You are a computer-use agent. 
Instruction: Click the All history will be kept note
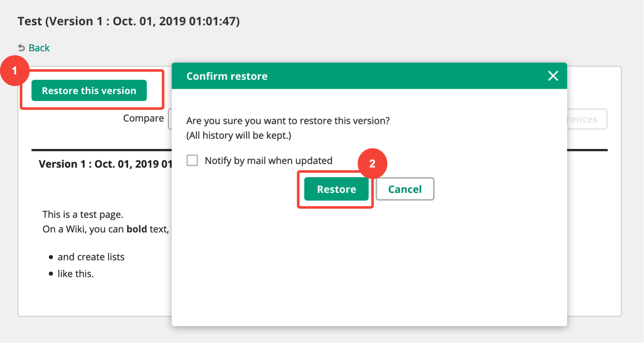click(238, 136)
